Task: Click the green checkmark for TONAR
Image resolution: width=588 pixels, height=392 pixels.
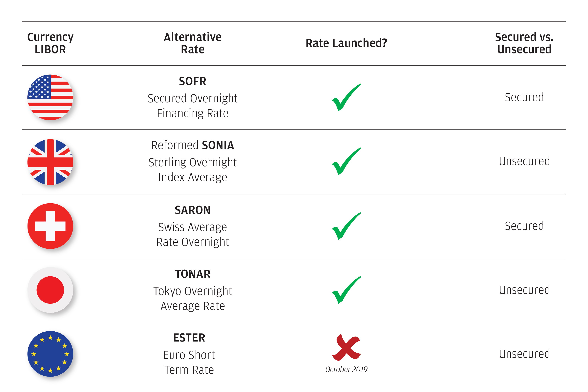Action: tap(346, 290)
